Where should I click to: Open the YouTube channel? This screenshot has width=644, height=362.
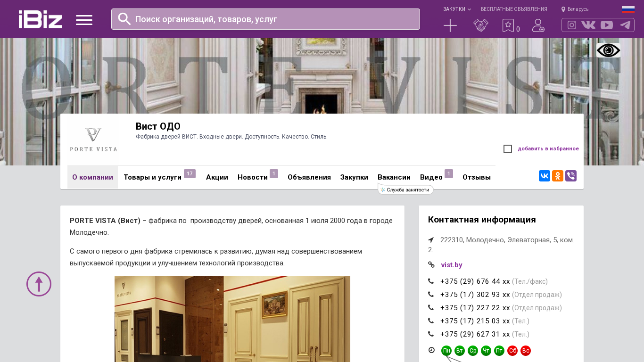point(607,25)
